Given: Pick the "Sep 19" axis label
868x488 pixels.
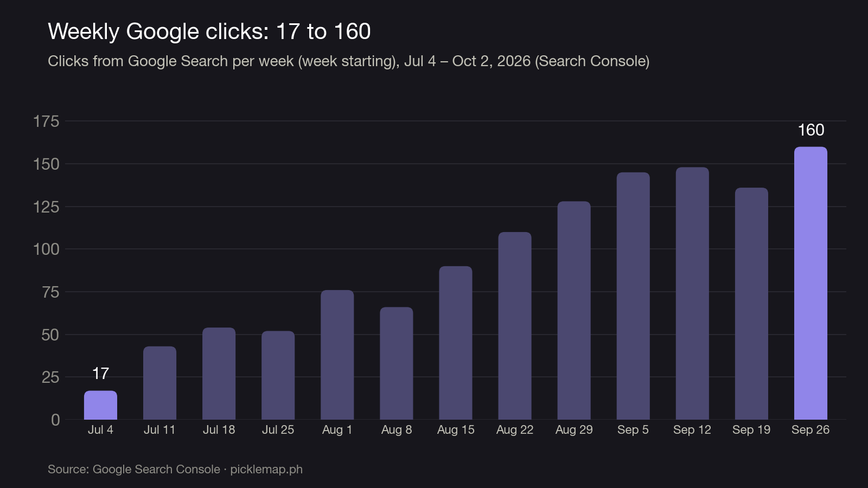Looking at the screenshot, I should pos(751,430).
